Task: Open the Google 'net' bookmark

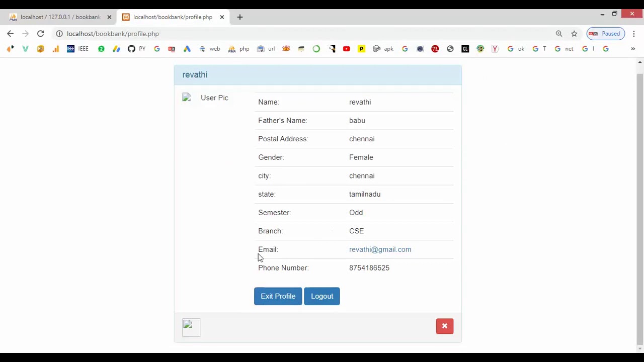Action: pyautogui.click(x=564, y=49)
